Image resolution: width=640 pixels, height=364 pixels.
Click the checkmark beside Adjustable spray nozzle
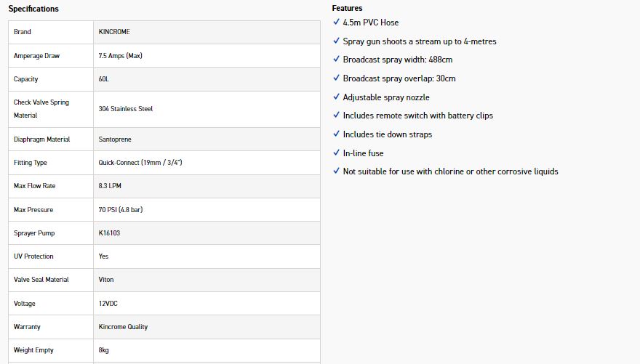pyautogui.click(x=336, y=97)
